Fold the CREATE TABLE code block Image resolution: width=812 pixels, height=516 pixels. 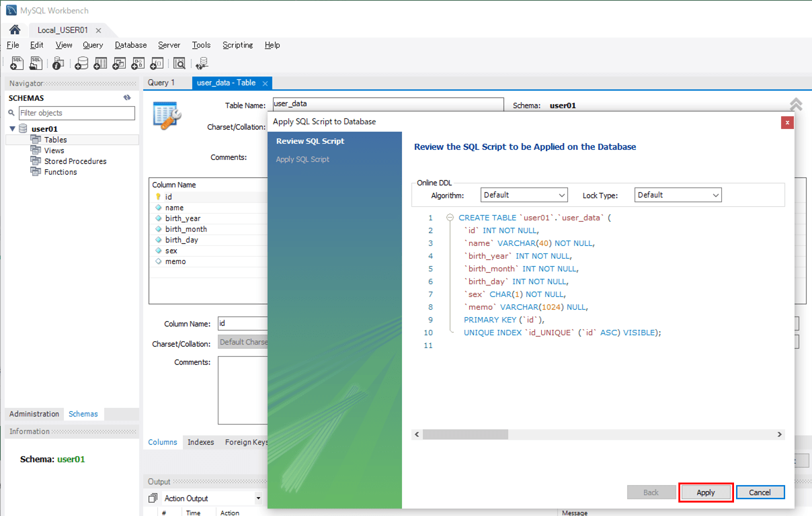[x=450, y=218]
